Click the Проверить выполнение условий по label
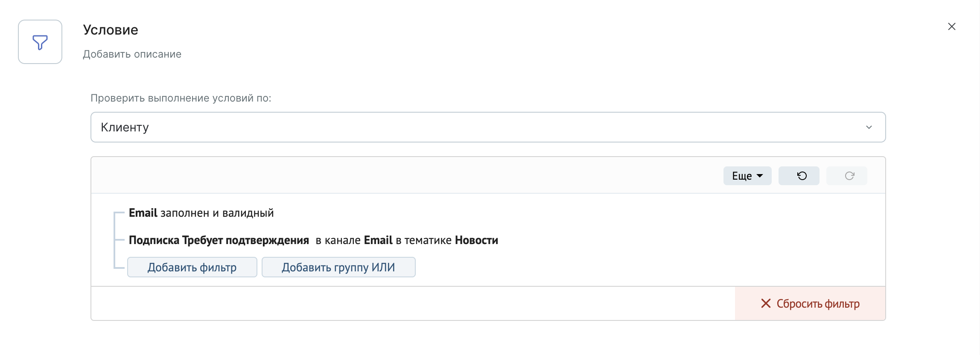The image size is (980, 355). click(x=181, y=98)
